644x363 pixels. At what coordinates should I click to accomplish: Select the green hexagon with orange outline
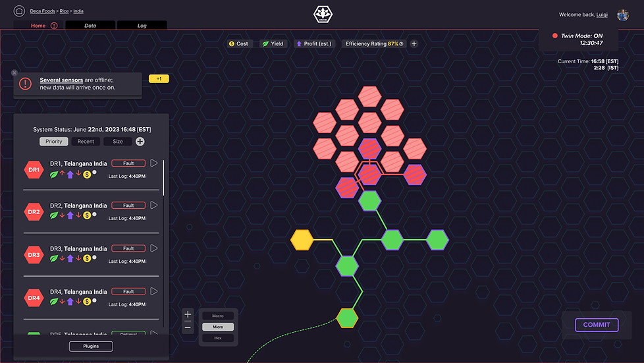(348, 318)
